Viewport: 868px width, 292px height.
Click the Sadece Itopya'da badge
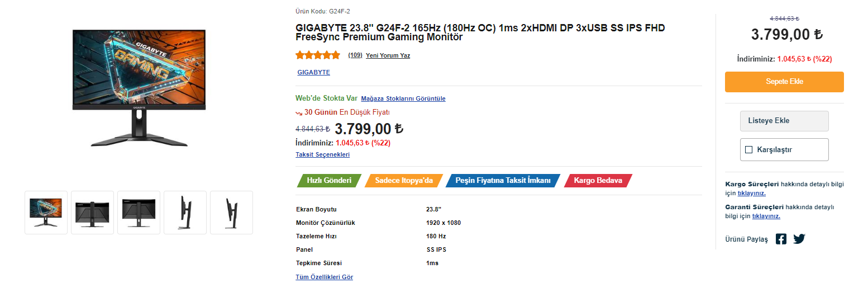coord(404,181)
